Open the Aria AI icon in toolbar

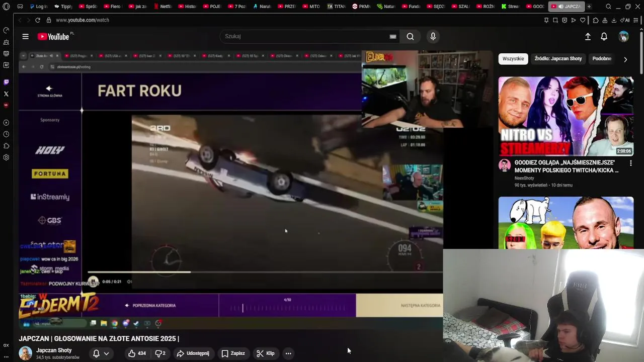[625, 20]
